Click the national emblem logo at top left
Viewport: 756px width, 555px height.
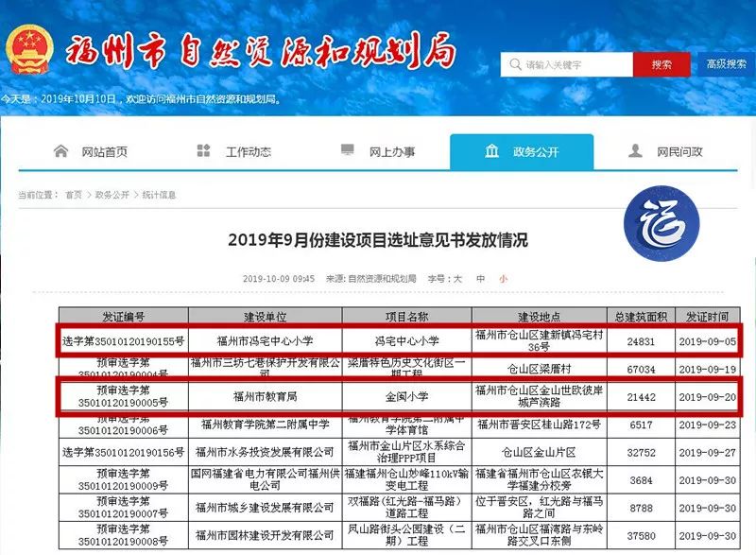pos(28,49)
